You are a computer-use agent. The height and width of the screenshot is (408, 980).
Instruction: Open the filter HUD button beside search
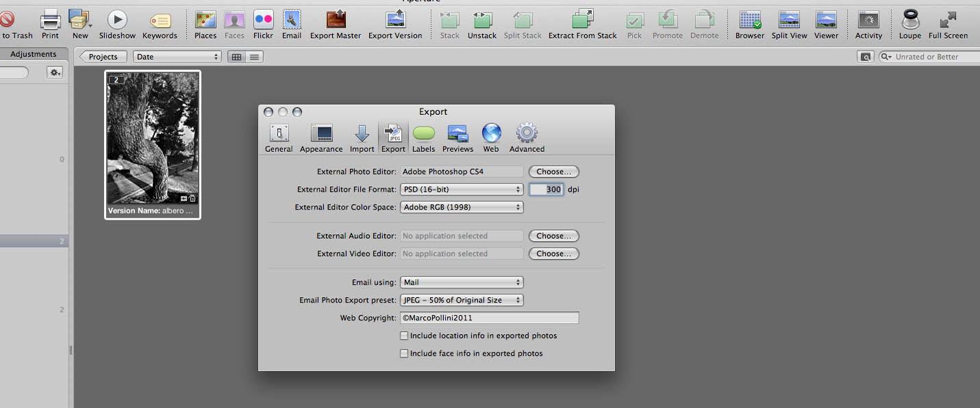click(866, 57)
